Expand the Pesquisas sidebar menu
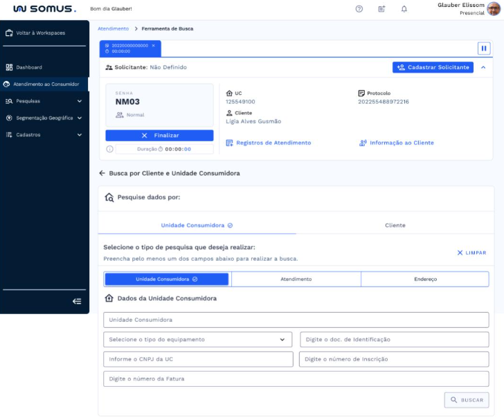The height and width of the screenshot is (420, 504). coord(44,101)
